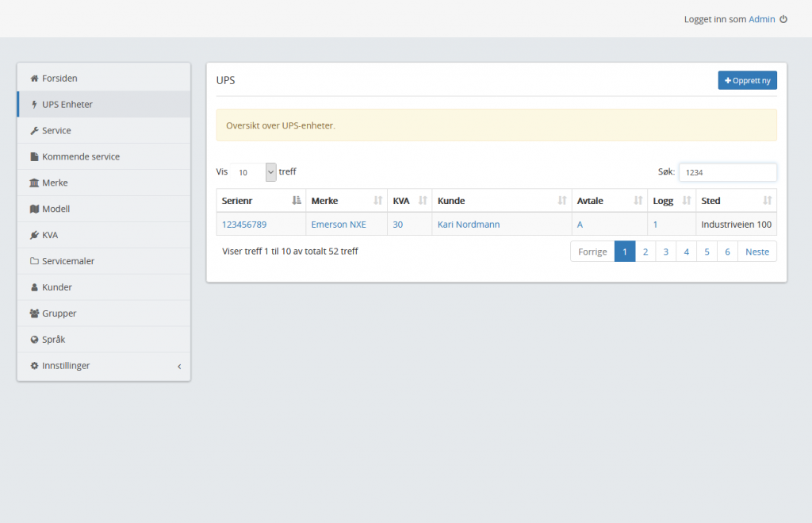Viewport: 812px width, 523px height.
Task: Click the map icon next to Modell
Action: [x=34, y=210]
